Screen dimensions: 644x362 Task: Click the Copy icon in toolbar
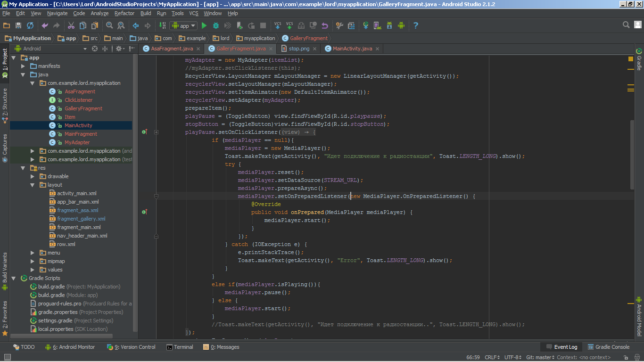[83, 25]
